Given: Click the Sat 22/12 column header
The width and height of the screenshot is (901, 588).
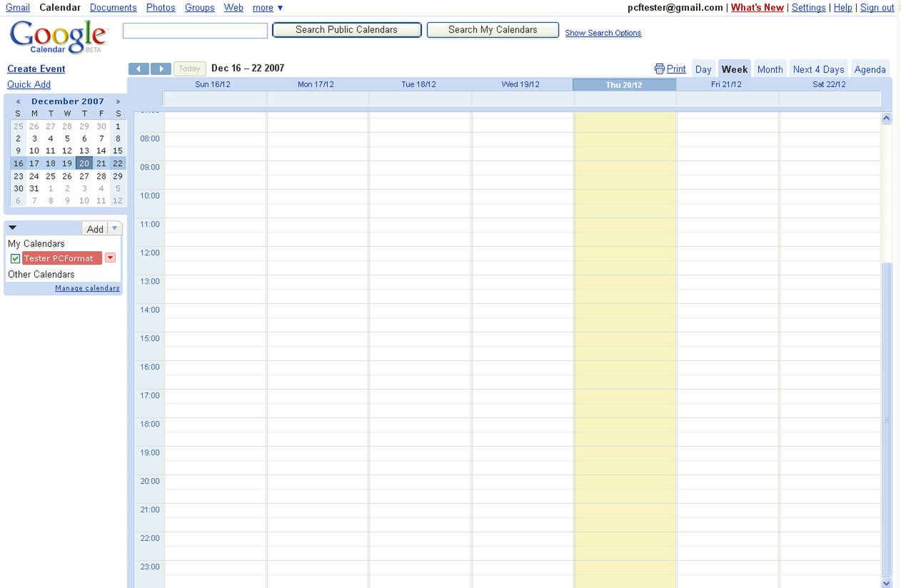Looking at the screenshot, I should coord(829,84).
